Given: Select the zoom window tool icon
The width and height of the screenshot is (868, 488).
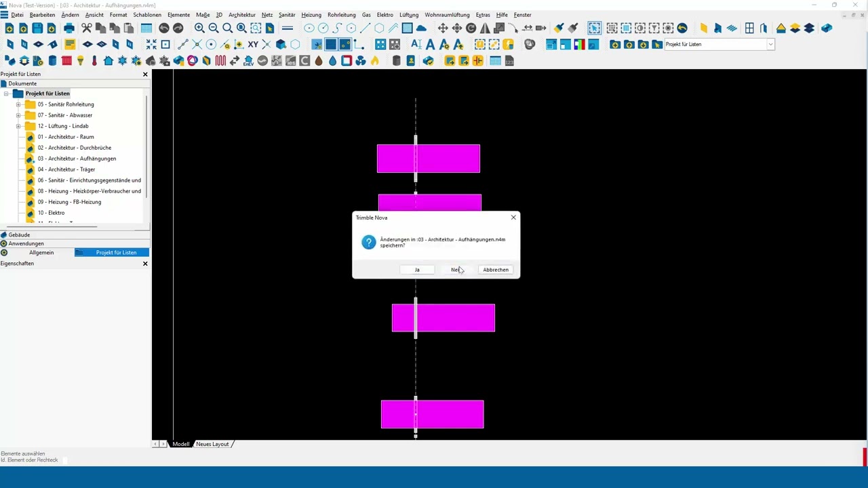Looking at the screenshot, I should click(x=256, y=28).
